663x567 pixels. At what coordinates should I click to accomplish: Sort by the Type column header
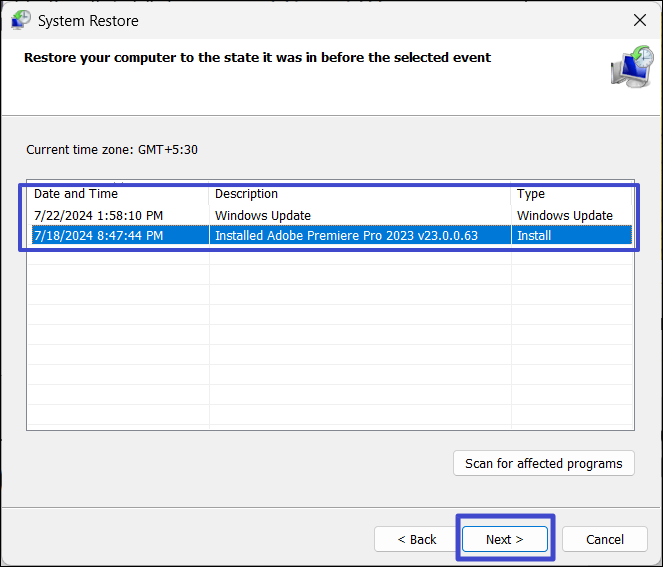coord(531,194)
